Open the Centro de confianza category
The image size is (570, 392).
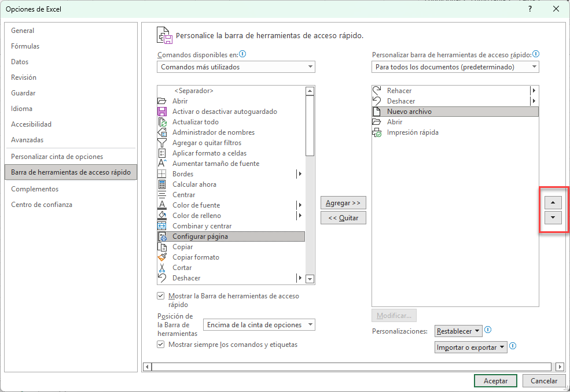click(x=71, y=205)
